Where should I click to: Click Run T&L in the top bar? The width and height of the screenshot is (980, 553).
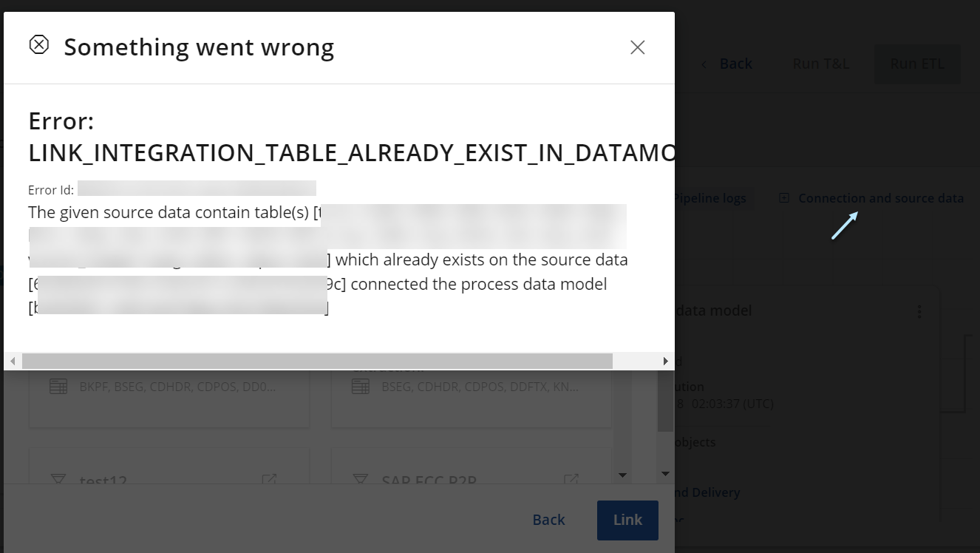[x=820, y=64]
